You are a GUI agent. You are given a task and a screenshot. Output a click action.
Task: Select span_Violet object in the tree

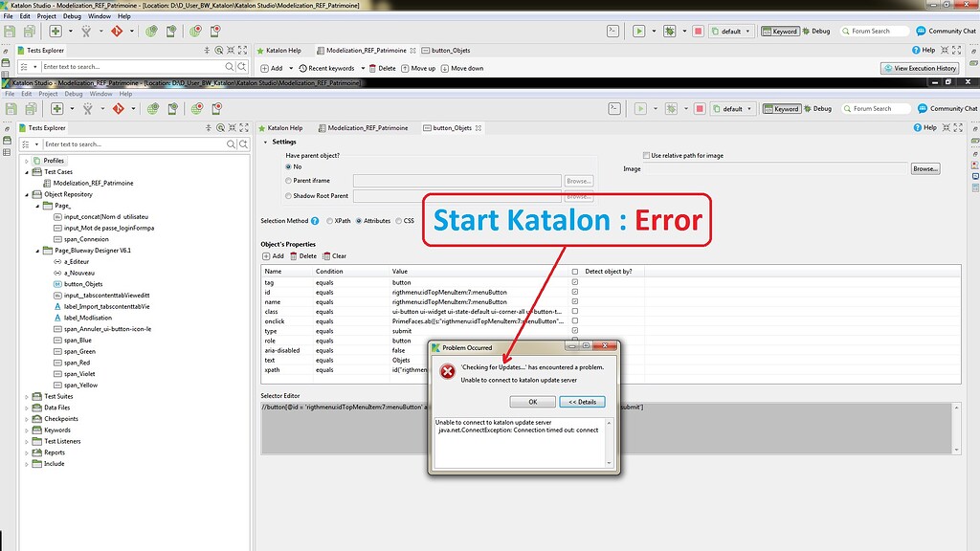(x=79, y=374)
